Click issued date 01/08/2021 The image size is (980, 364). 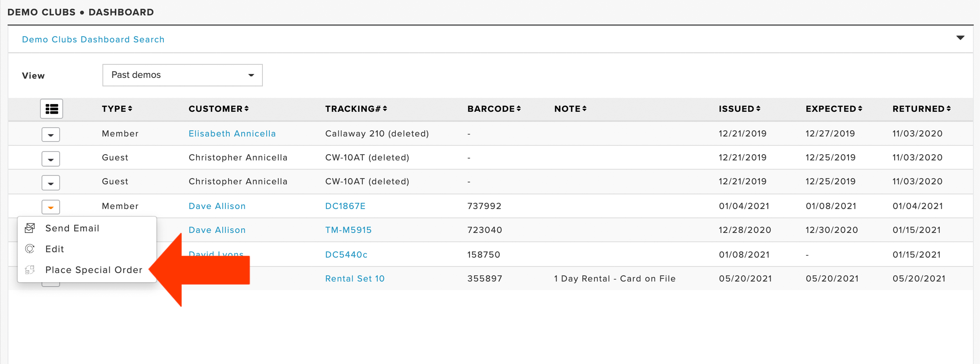[x=744, y=254]
